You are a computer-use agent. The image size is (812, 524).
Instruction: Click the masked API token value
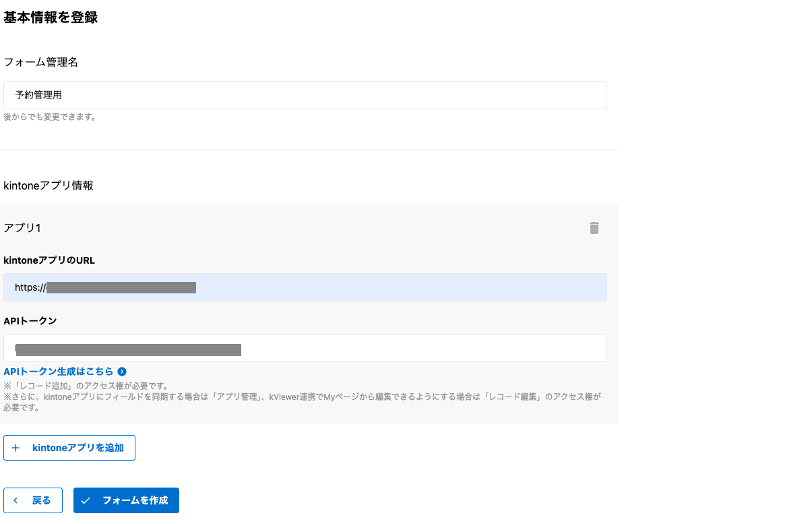pyautogui.click(x=128, y=349)
